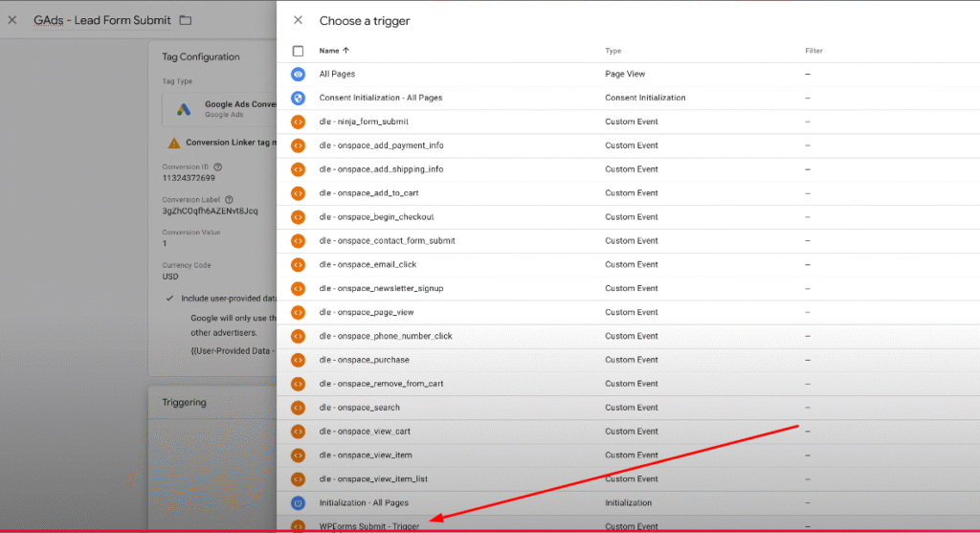Click the Filter column header
The image size is (980, 533).
tap(813, 51)
